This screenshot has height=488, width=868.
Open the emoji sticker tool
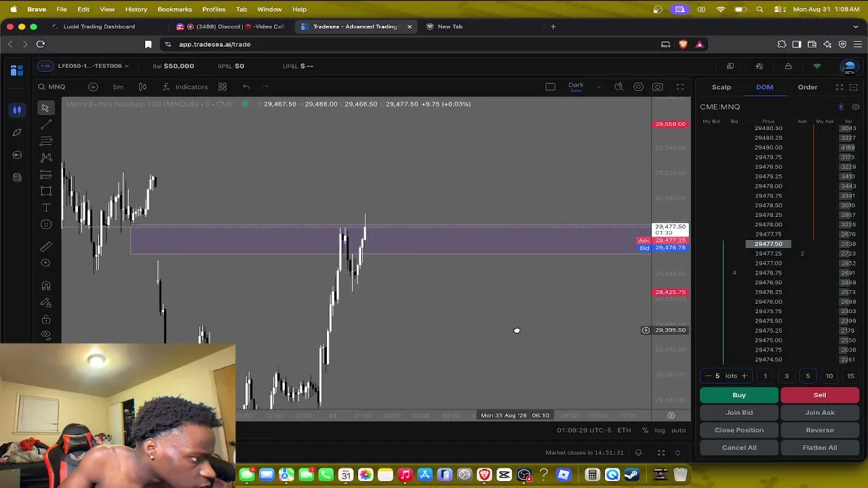[x=45, y=224]
